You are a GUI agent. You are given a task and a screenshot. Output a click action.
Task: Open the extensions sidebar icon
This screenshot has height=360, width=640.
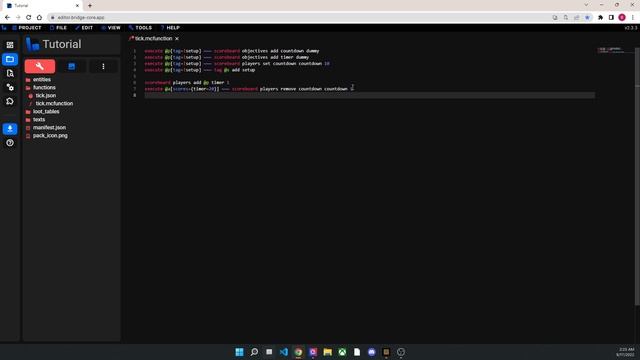tap(10, 101)
